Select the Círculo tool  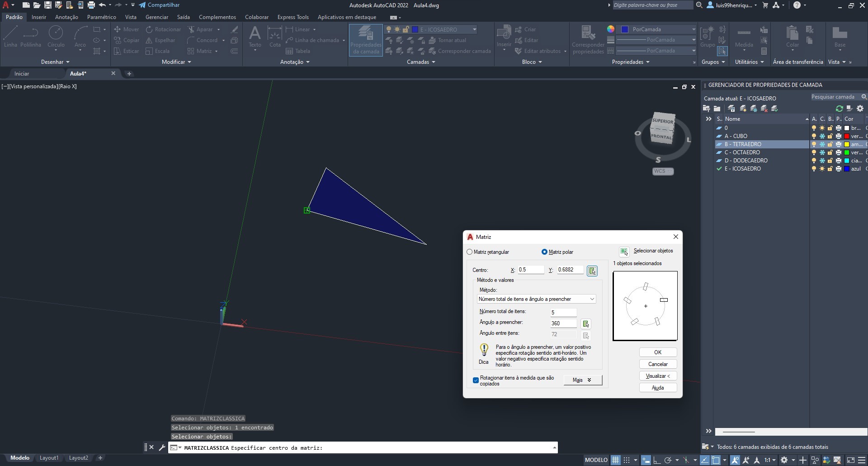click(x=56, y=36)
